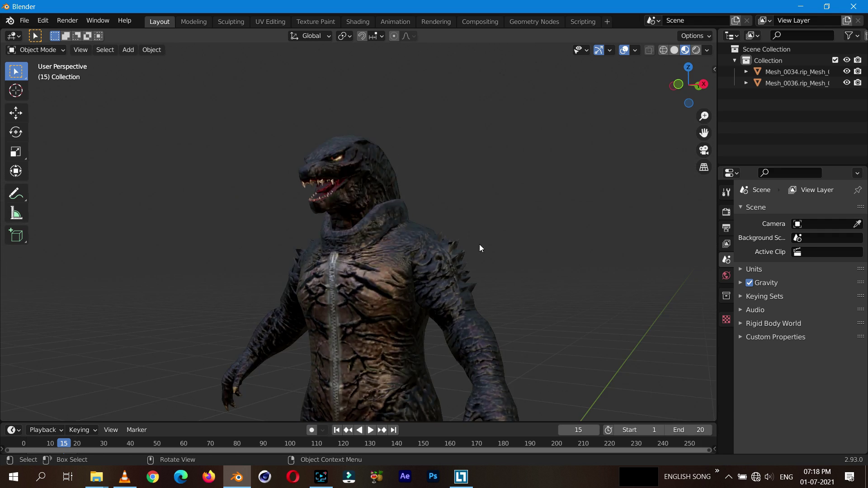The width and height of the screenshot is (868, 488).
Task: Open the Keying dropdown in timeline
Action: click(x=83, y=430)
